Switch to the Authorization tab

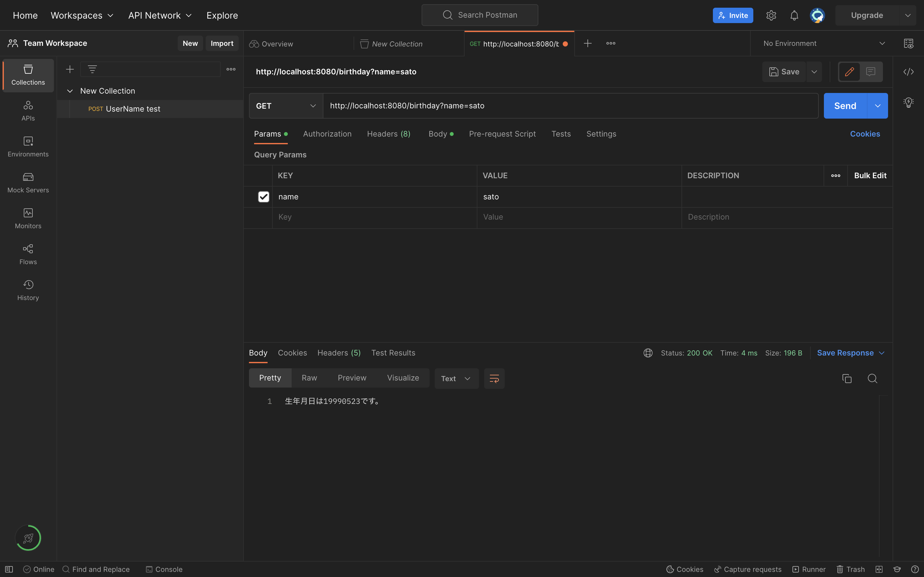pyautogui.click(x=327, y=134)
